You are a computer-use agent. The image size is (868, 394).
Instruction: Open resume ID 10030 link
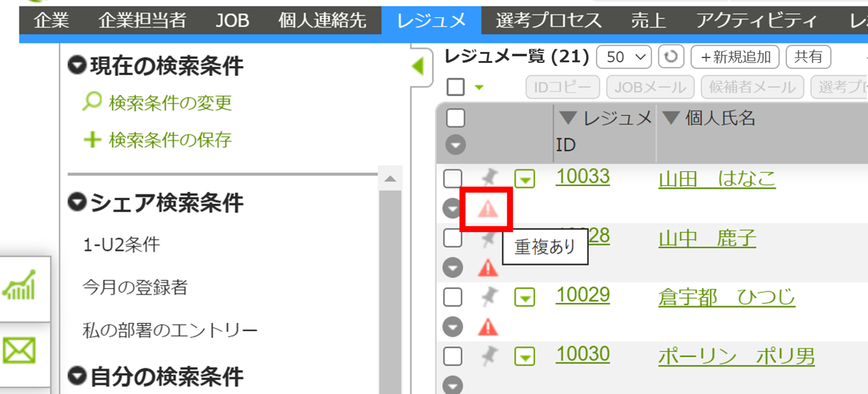click(583, 354)
